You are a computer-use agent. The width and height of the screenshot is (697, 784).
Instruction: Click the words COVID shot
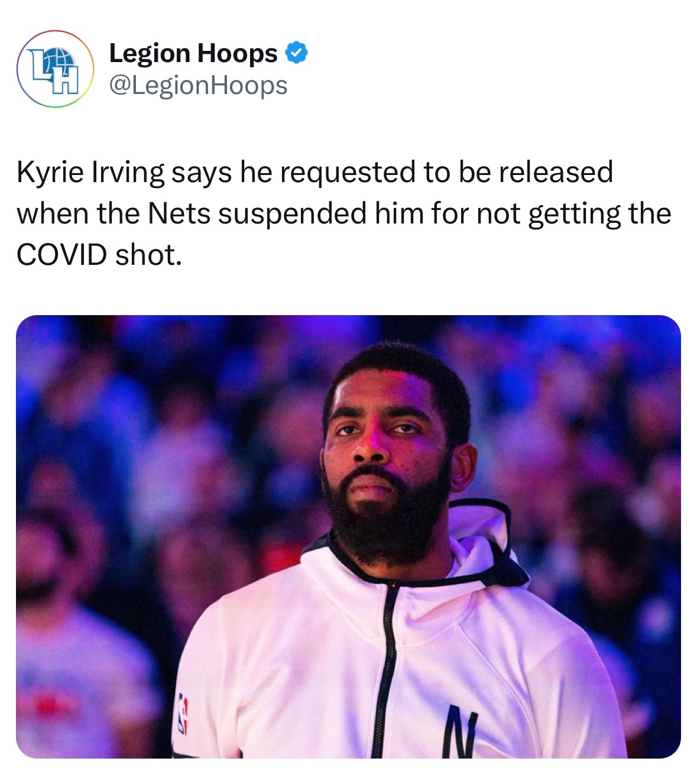(x=97, y=254)
